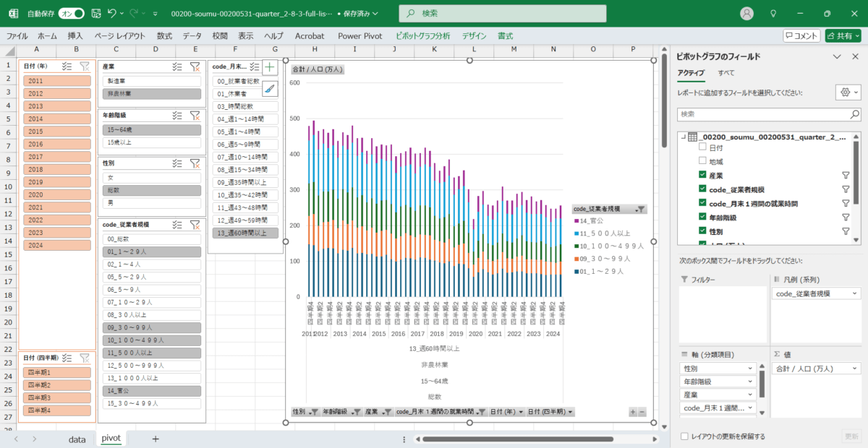Check the 日付 field checkbox
The height and width of the screenshot is (448, 868).
coord(702,147)
